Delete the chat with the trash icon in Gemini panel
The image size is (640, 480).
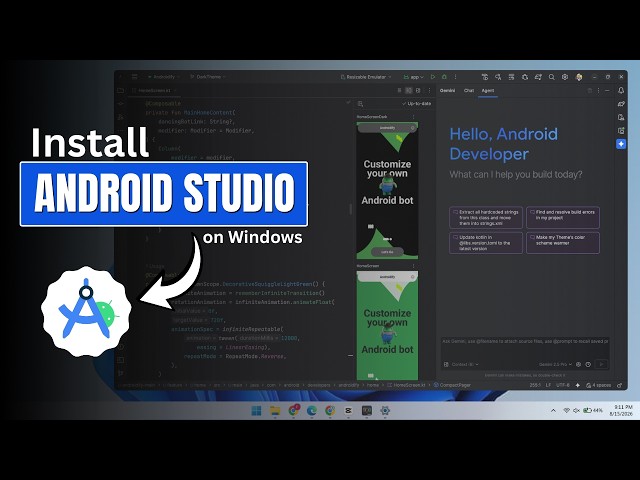[589, 91]
